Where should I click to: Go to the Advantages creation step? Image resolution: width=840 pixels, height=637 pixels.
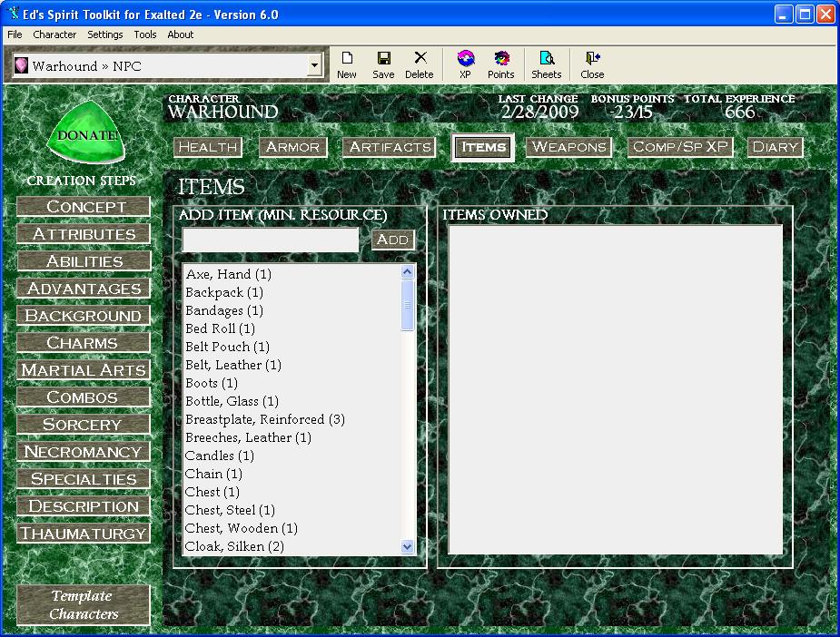coord(84,288)
